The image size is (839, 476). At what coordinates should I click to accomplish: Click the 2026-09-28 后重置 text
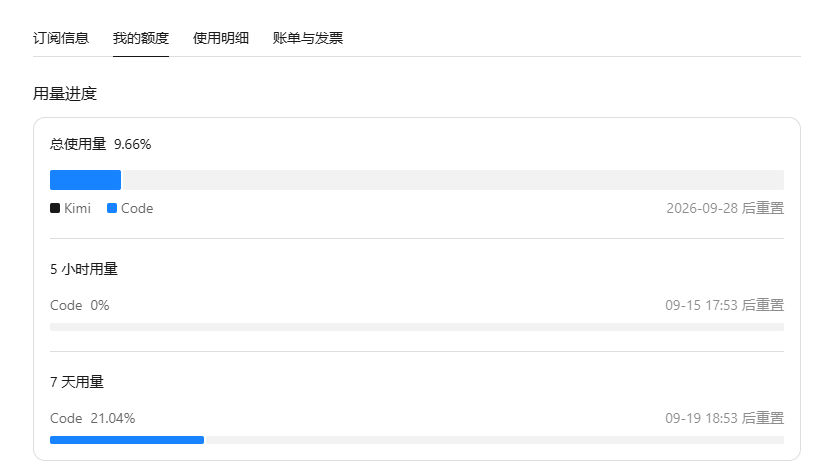click(x=725, y=208)
